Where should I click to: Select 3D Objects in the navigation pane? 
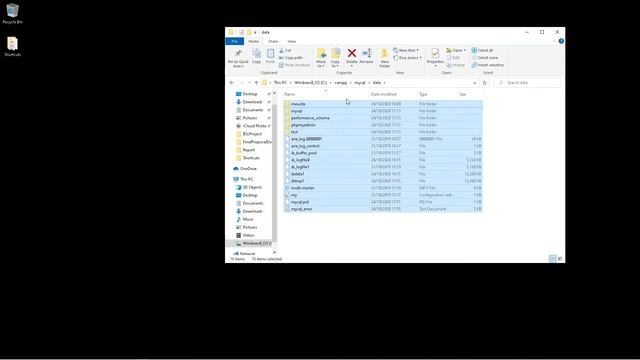(x=249, y=187)
